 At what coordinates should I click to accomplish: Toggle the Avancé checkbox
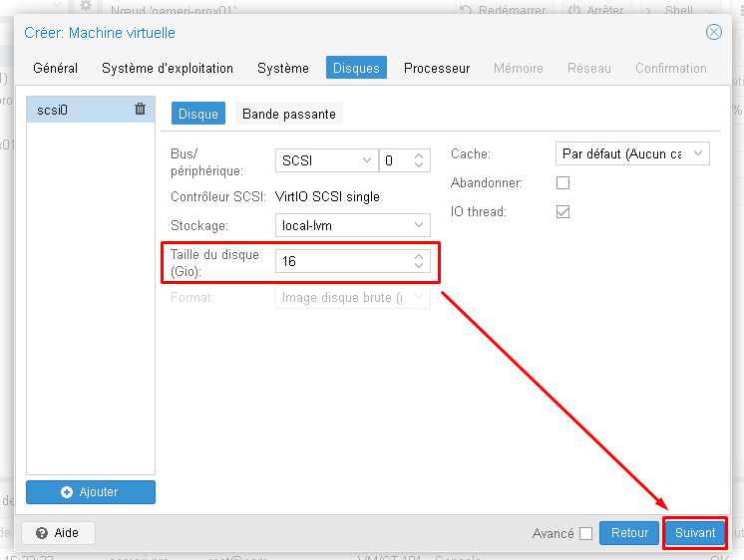pos(586,533)
